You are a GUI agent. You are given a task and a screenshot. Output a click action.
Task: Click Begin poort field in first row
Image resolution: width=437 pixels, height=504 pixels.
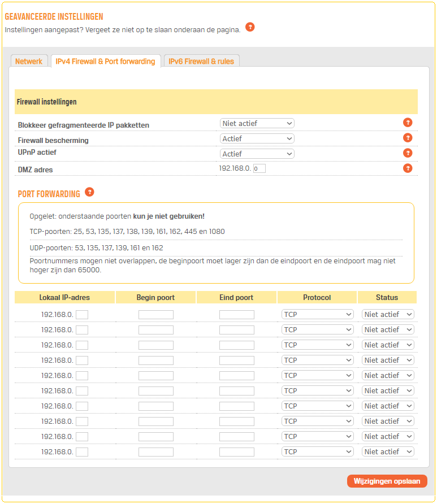tap(156, 315)
